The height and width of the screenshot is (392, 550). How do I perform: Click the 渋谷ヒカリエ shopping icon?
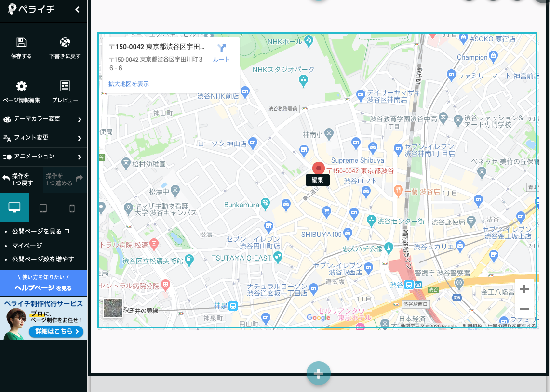[x=460, y=246]
